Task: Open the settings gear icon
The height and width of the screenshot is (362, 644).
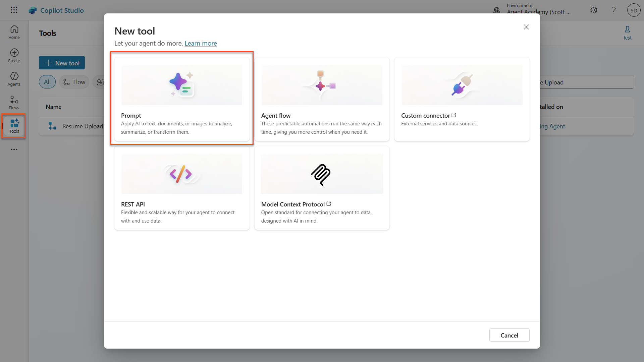Action: 594,10
